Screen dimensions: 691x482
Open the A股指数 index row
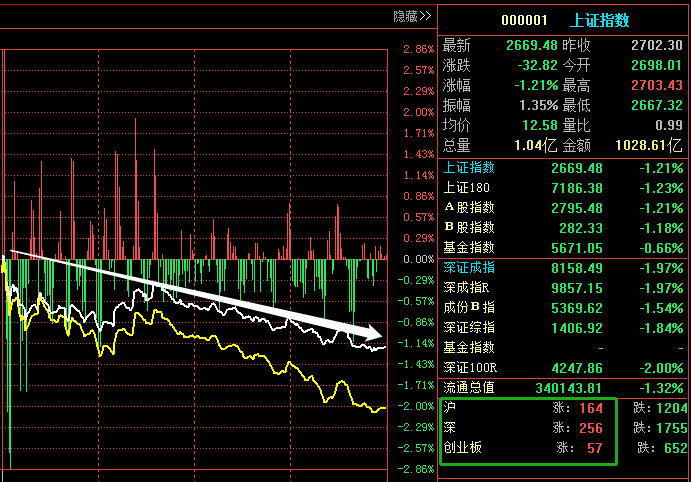563,208
